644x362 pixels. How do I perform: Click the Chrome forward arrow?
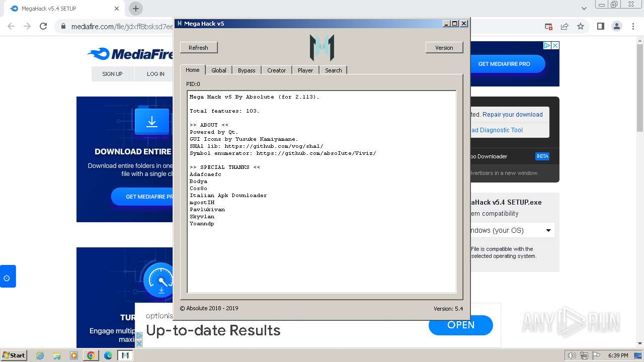click(27, 26)
